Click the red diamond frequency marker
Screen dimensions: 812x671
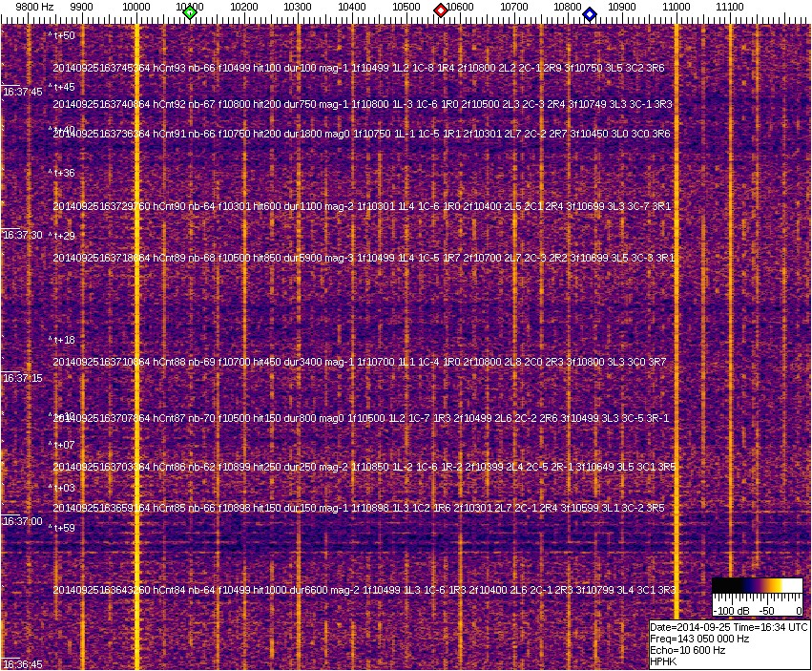coord(441,10)
